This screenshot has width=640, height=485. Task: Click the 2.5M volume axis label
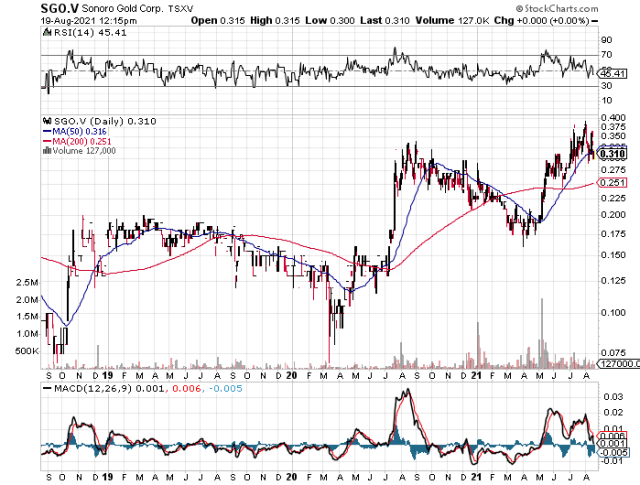(27, 283)
